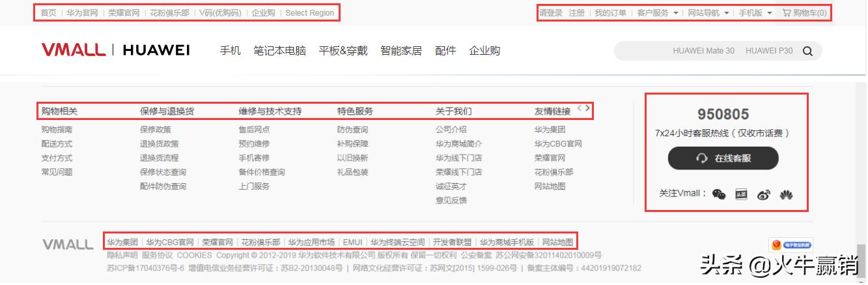Viewport: 868px width, 285px height.
Task: Open the 上门服务 link
Action: click(x=254, y=187)
